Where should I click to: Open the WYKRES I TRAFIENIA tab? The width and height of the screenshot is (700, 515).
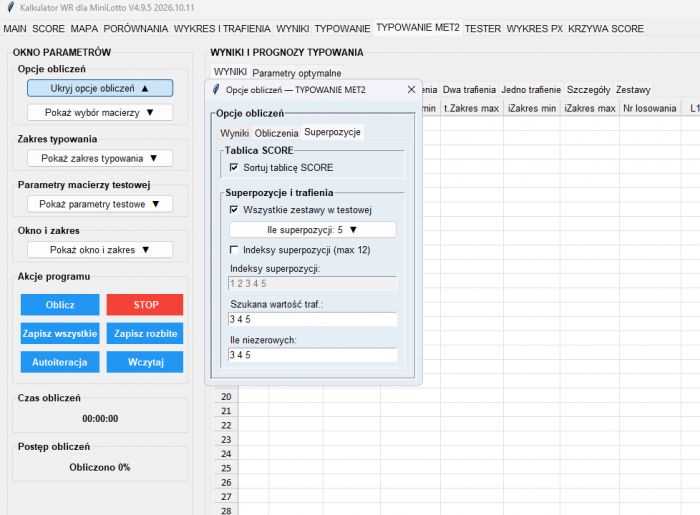pos(222,29)
